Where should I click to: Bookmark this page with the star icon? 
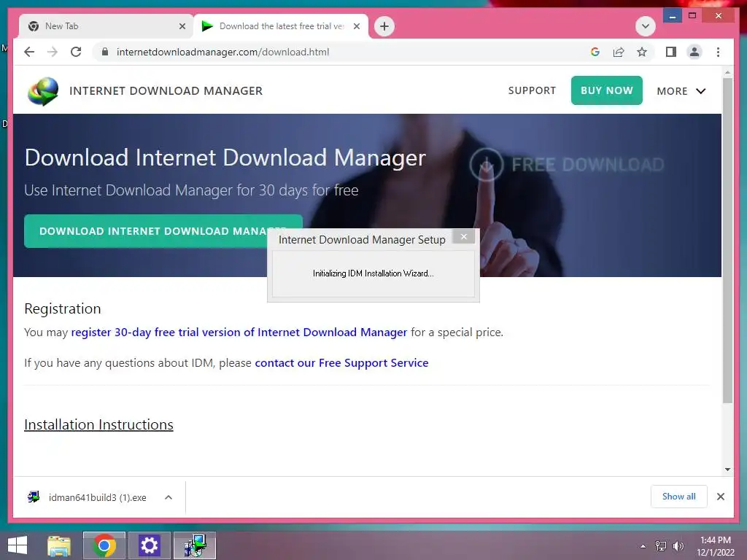(x=642, y=52)
